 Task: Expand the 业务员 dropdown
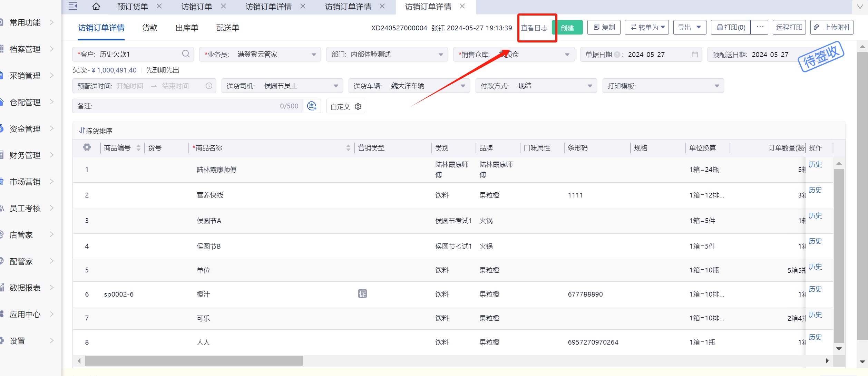click(313, 55)
